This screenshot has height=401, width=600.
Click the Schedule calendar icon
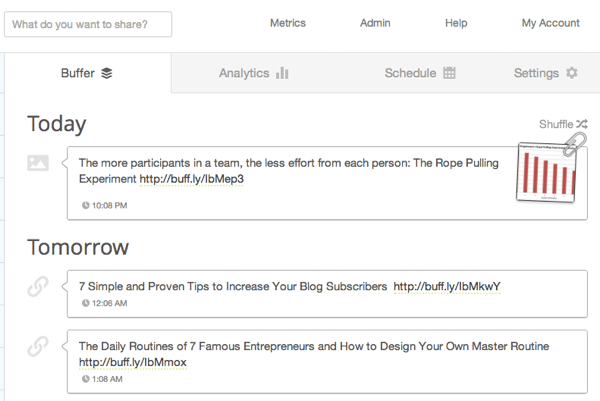tap(449, 73)
